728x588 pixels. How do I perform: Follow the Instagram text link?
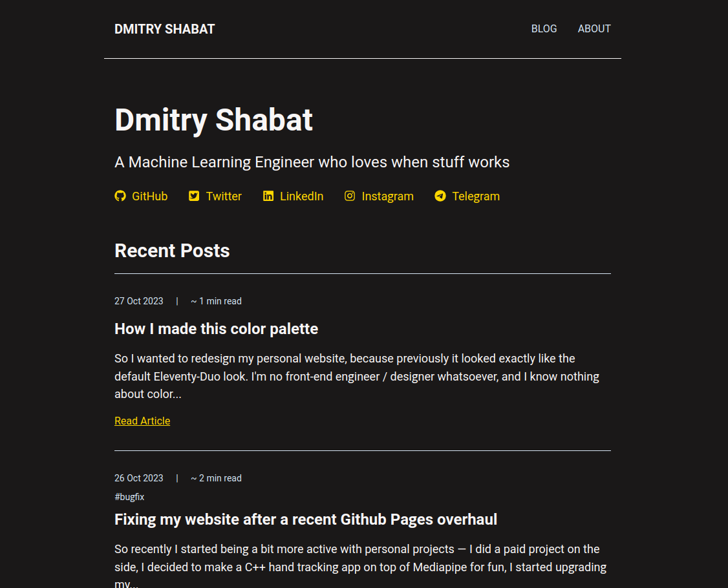(387, 196)
